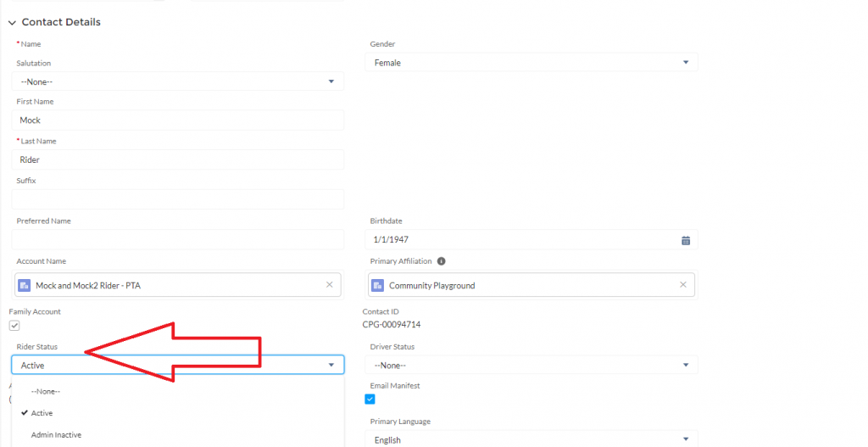Focus the empty Suffix text field
The height and width of the screenshot is (447, 868).
point(177,199)
